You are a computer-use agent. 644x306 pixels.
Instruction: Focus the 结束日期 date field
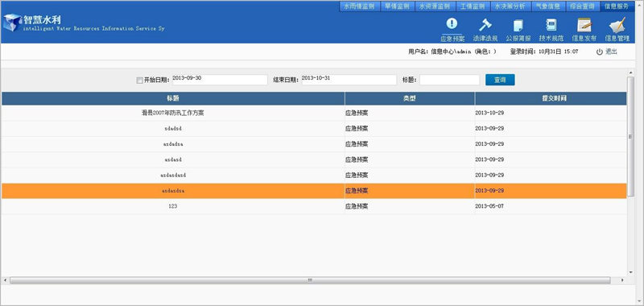[x=349, y=80]
